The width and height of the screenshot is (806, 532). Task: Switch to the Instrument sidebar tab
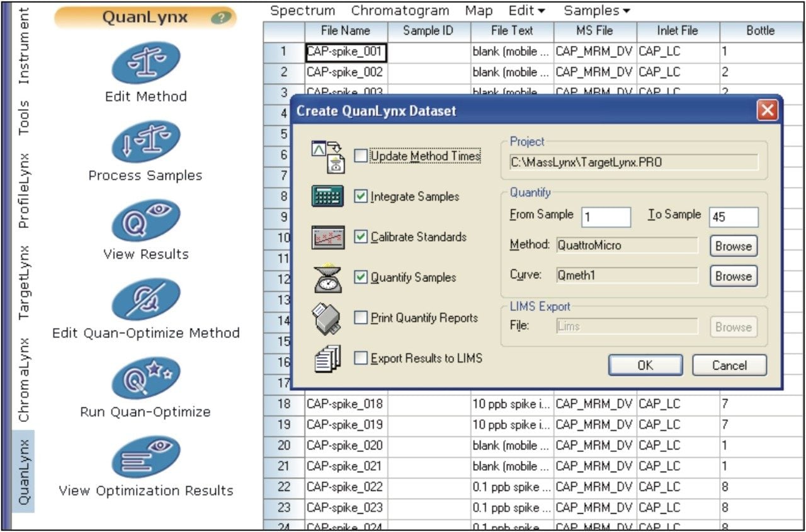click(x=23, y=47)
